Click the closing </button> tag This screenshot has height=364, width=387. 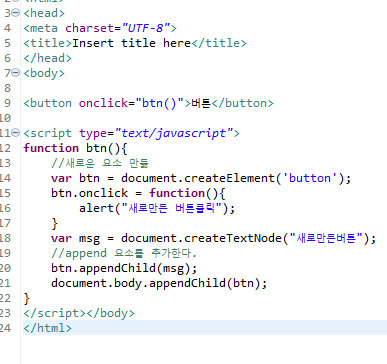242,103
